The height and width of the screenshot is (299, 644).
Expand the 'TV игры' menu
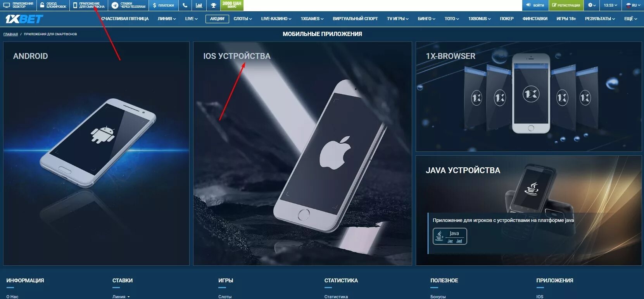coord(398,19)
